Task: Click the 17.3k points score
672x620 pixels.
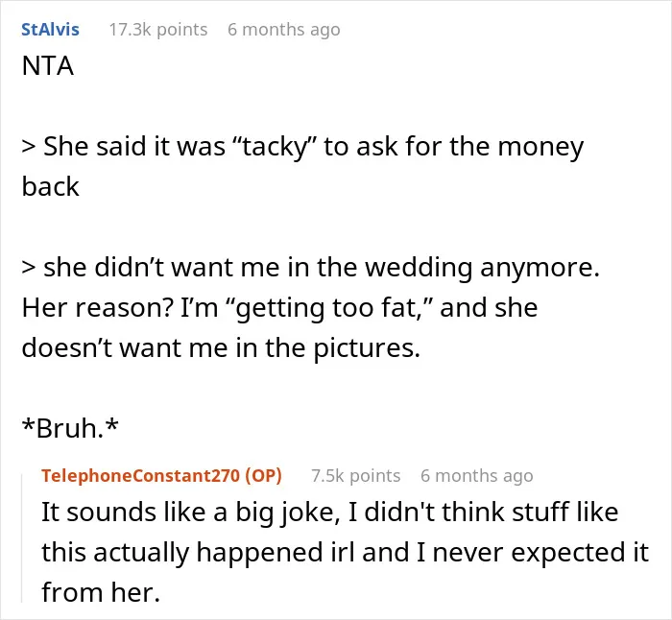Action: pos(158,30)
